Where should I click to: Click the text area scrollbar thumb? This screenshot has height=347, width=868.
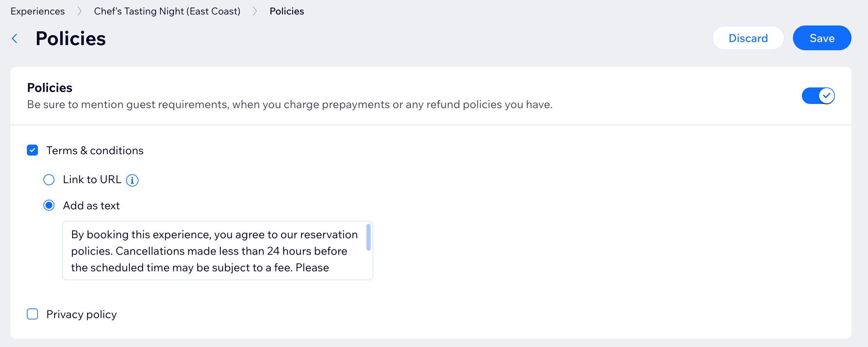point(368,237)
